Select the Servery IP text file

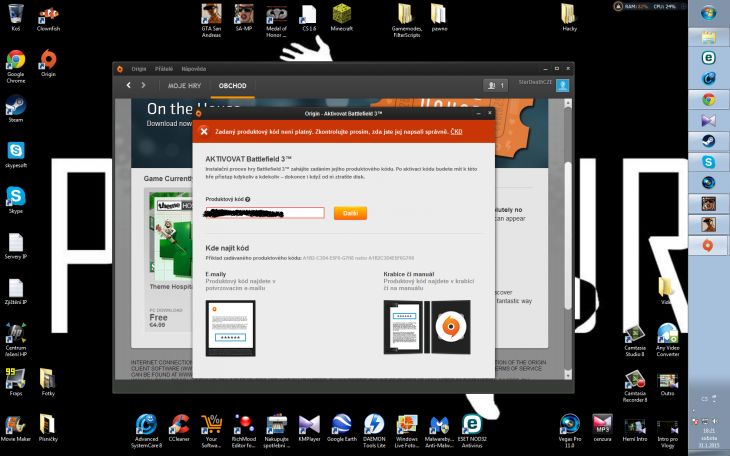16,245
